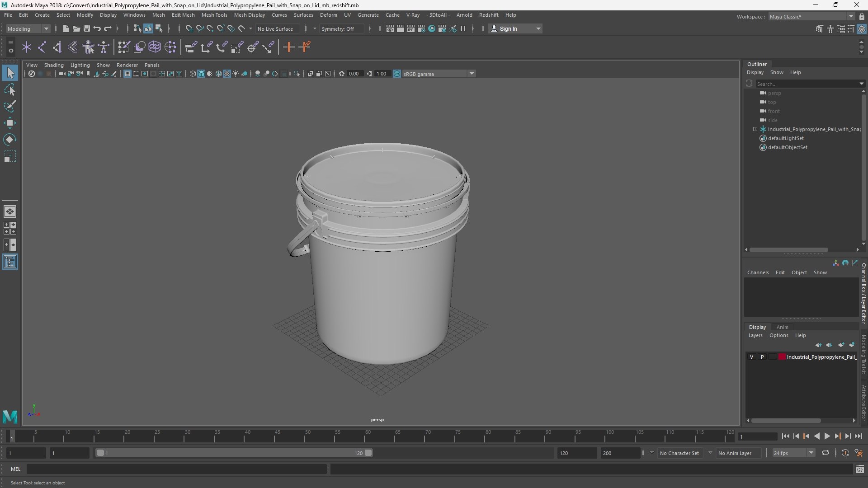Click the Sign In button
The height and width of the screenshot is (488, 868).
tap(515, 28)
